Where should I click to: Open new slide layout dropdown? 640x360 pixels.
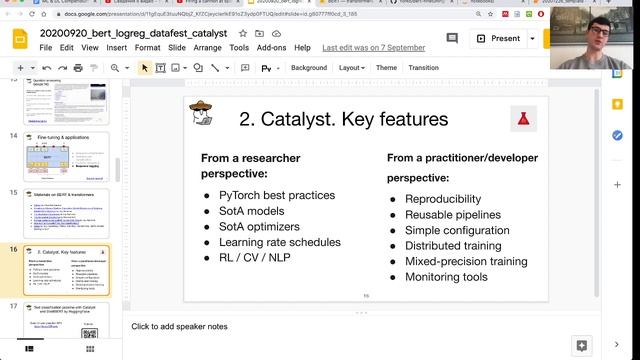(x=32, y=68)
